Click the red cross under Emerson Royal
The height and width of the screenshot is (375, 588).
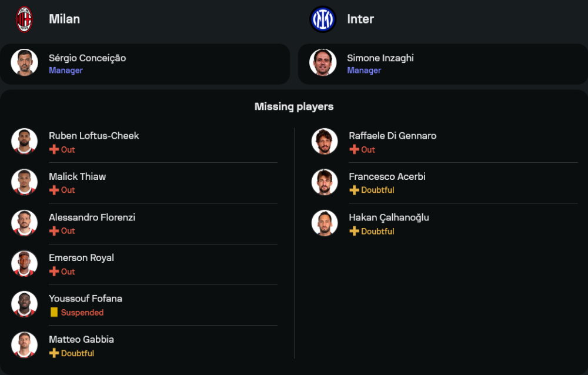tap(54, 272)
